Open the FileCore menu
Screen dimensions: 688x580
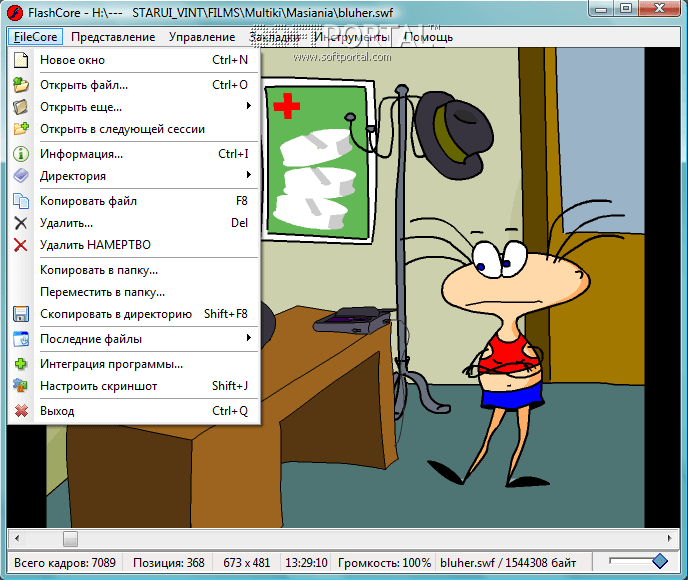(36, 37)
